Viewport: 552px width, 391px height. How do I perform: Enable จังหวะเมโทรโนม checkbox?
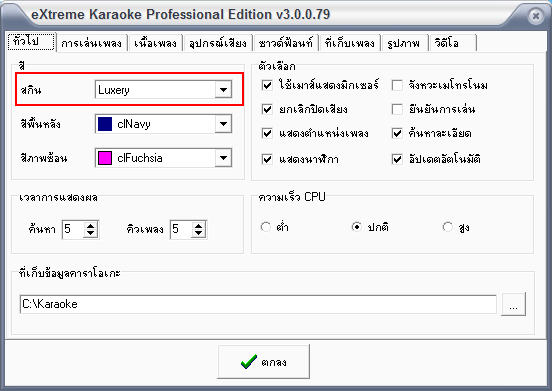click(x=397, y=85)
